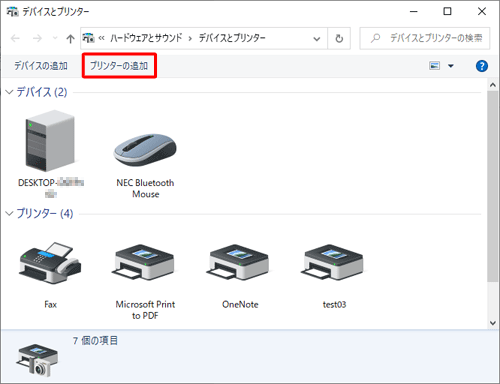Screen dimensions: 500x384
Task: Select the OneNote printer icon
Action: tap(239, 263)
